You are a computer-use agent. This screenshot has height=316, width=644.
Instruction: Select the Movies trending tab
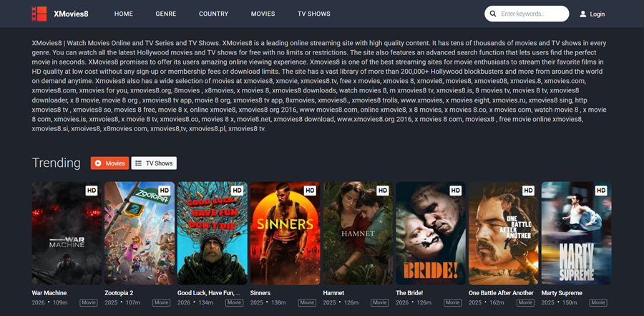109,163
